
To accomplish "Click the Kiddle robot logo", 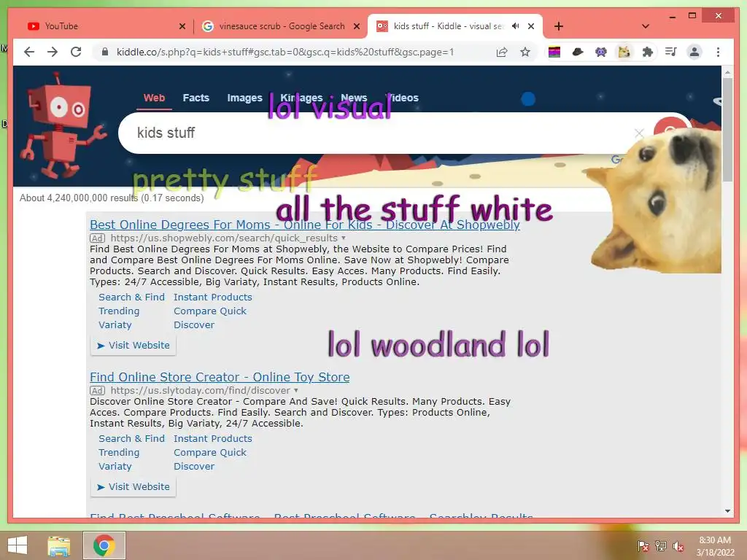I will 62,125.
